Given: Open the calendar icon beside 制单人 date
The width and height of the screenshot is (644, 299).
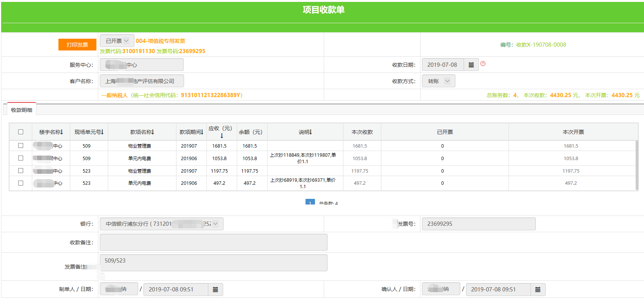Looking at the screenshot, I should pos(215,290).
